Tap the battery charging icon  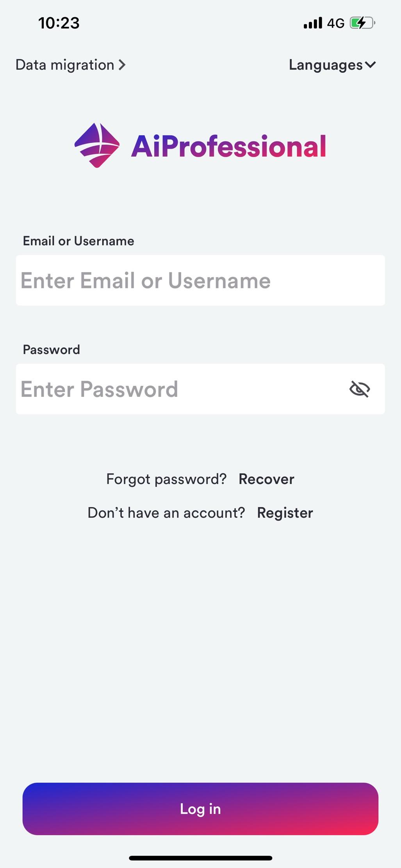point(362,23)
